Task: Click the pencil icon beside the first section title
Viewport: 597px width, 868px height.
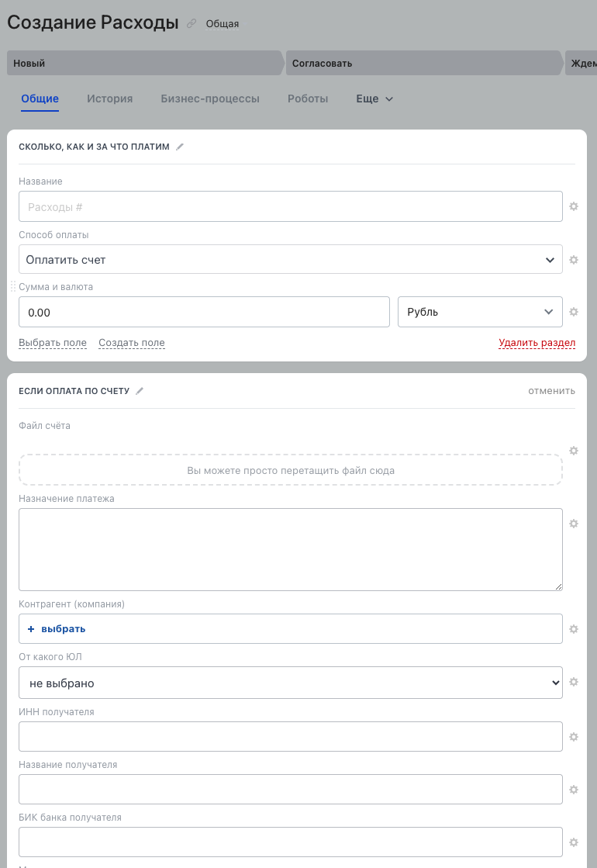Action: pos(180,147)
